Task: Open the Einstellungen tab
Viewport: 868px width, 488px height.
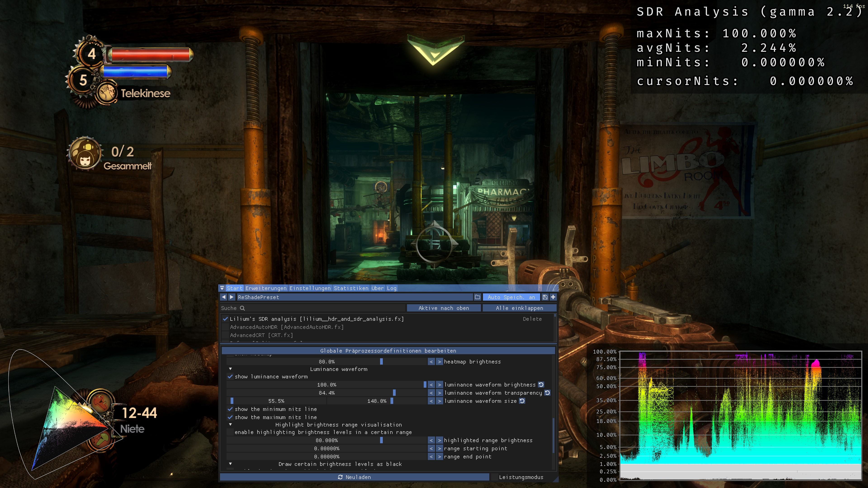Action: 310,288
